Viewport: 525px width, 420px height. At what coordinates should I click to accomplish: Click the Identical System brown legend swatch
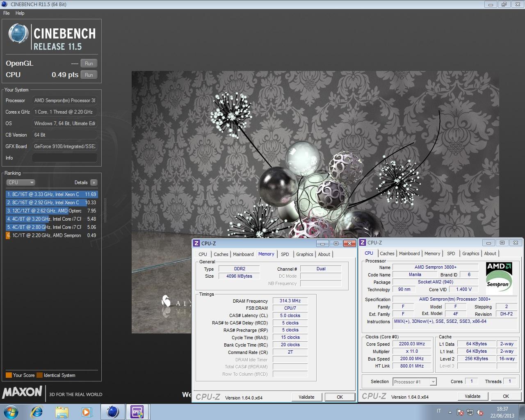(39, 375)
